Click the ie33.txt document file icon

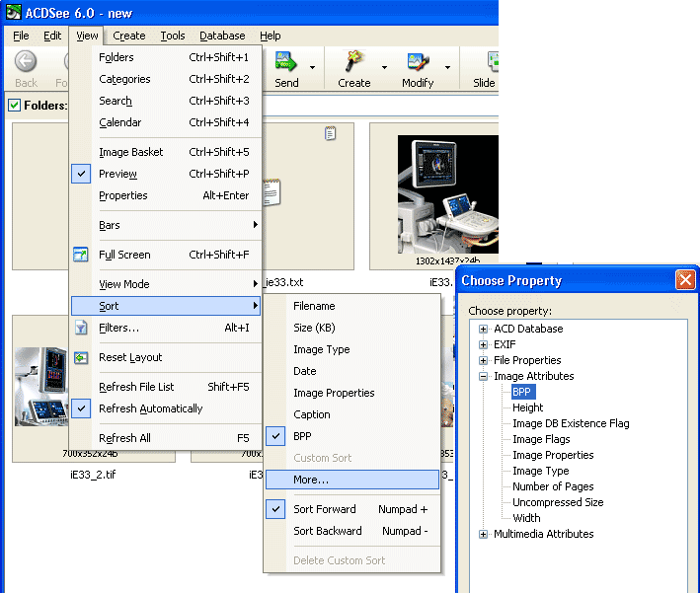pyautogui.click(x=272, y=192)
